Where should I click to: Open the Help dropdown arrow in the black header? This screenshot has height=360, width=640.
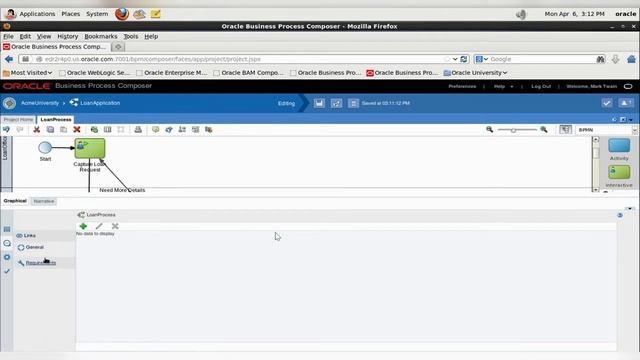[x=512, y=87]
